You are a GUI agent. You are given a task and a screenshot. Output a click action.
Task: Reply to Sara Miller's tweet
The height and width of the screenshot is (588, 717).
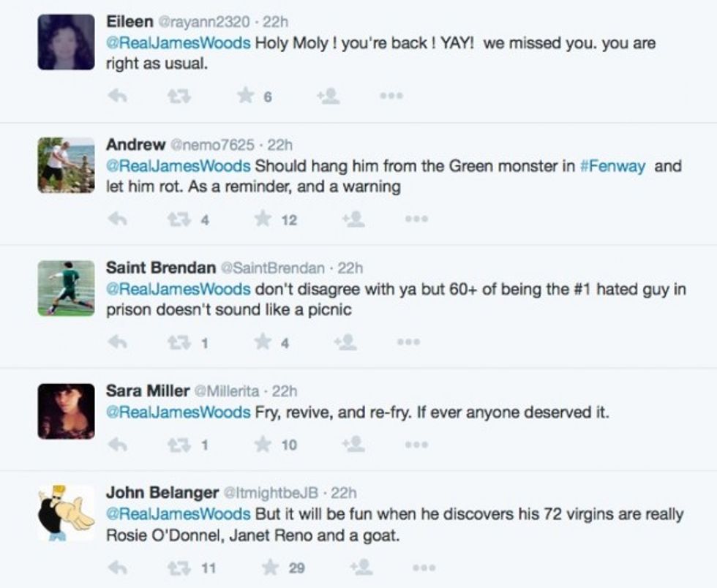coord(117,444)
